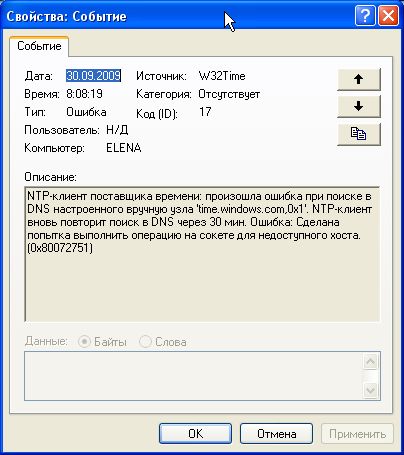Click the Описание label
This screenshot has height=455, width=404.
[x=51, y=177]
